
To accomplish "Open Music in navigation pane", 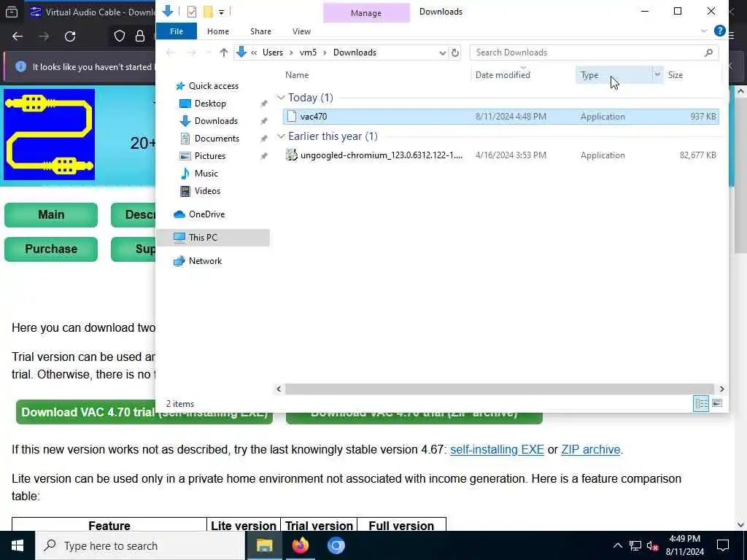I will point(206,174).
